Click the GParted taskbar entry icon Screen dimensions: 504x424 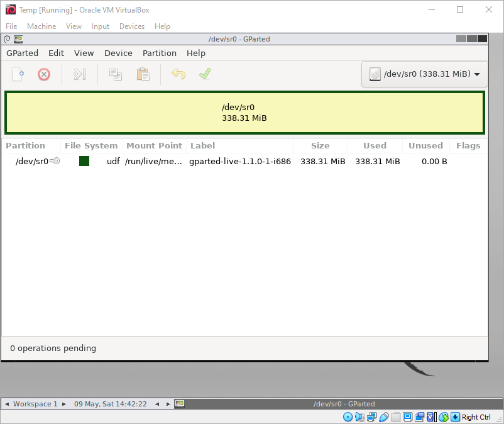pos(180,404)
